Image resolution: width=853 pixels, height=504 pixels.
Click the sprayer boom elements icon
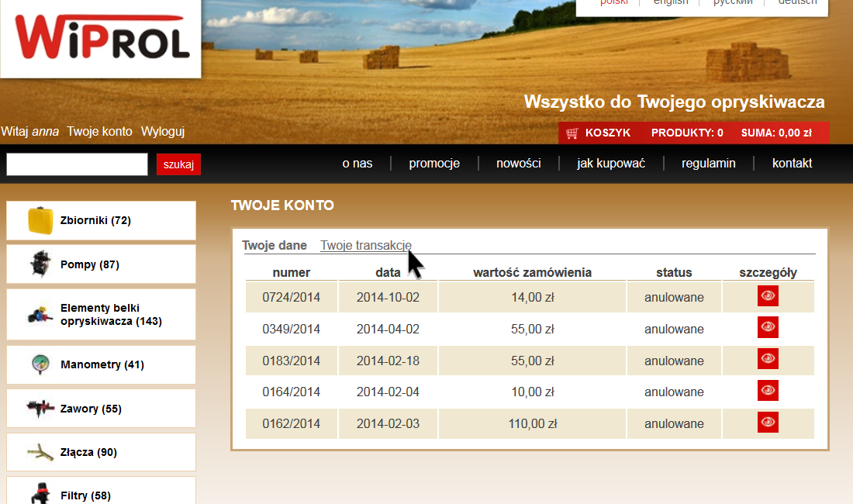tap(40, 315)
